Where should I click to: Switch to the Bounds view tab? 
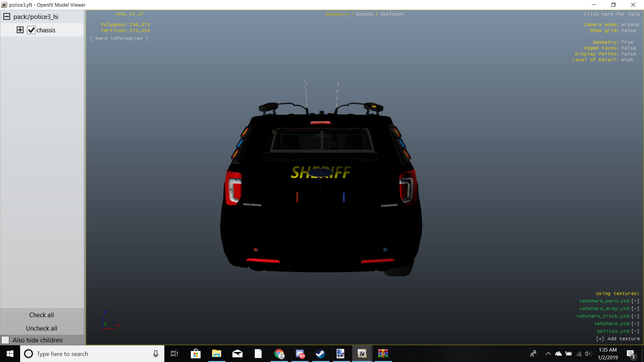[x=365, y=14]
